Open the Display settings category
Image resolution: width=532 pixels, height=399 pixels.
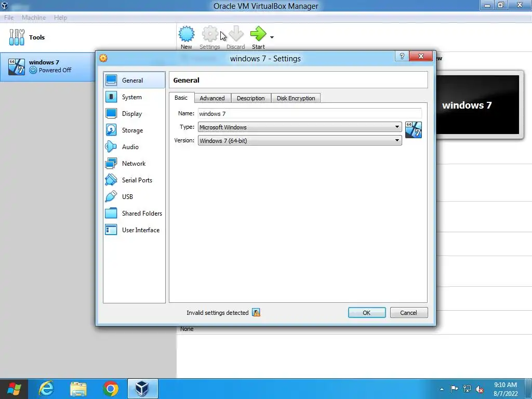[134, 114]
